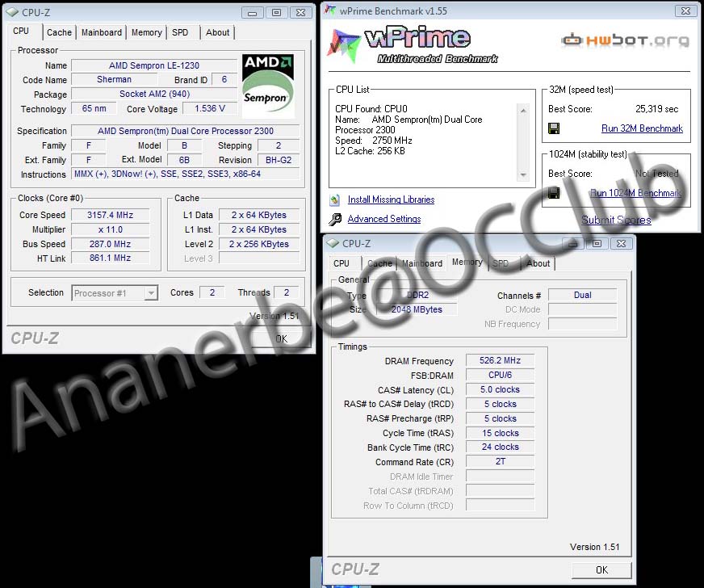This screenshot has height=588, width=704.
Task: Click the wPrime Benchmark title bar icon
Action: (x=330, y=10)
